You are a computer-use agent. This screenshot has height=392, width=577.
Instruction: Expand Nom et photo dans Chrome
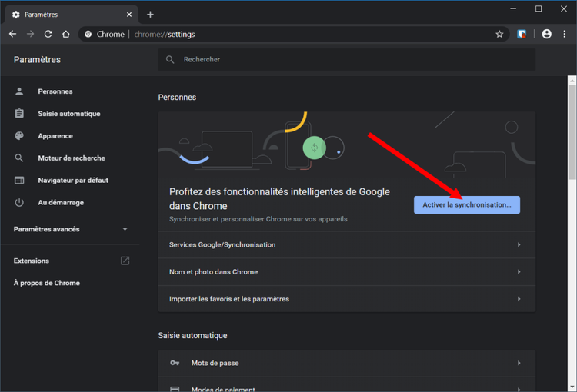[x=346, y=271]
